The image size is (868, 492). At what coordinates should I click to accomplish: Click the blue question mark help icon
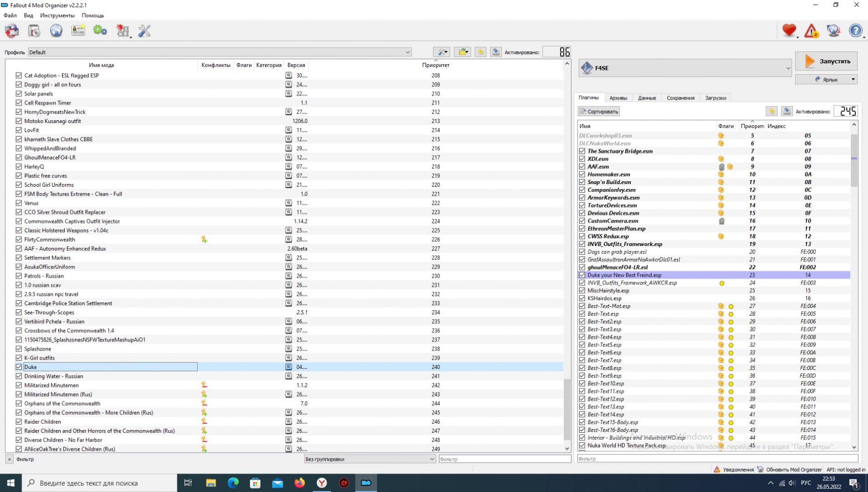855,31
